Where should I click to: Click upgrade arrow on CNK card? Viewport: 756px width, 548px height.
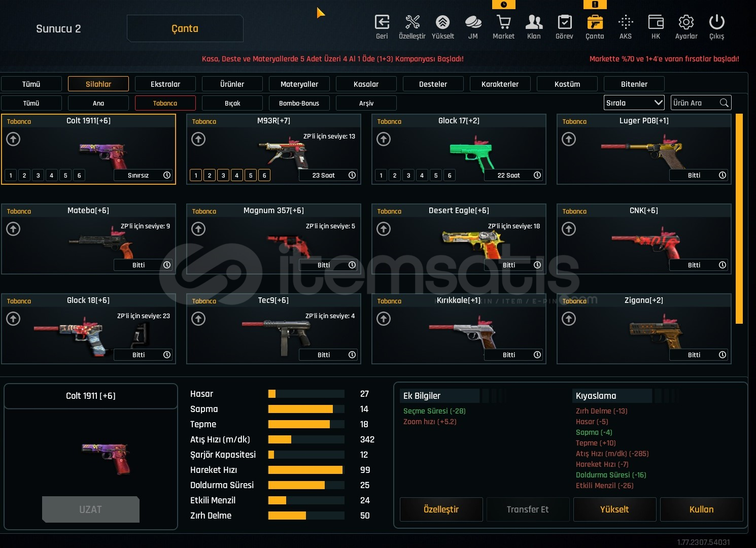569,229
